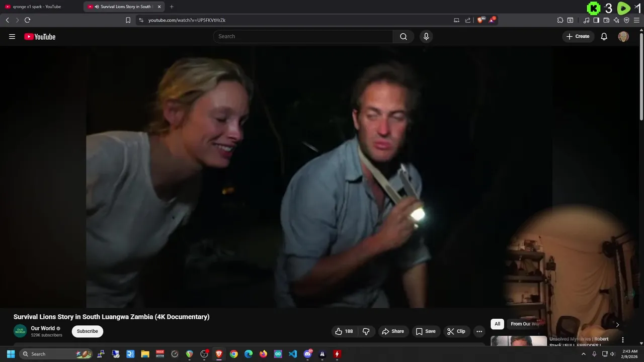Open the Brave VPN shield icon
The height and width of the screenshot is (362, 644).
pyautogui.click(x=626, y=20)
